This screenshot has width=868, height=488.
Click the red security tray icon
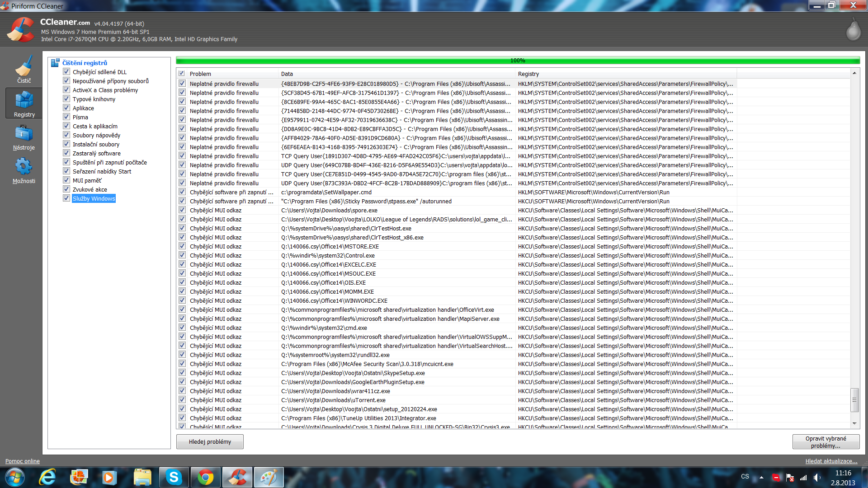[776, 477]
